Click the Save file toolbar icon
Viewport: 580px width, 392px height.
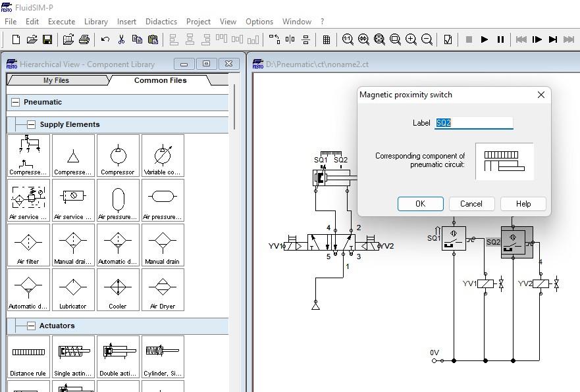click(x=47, y=39)
